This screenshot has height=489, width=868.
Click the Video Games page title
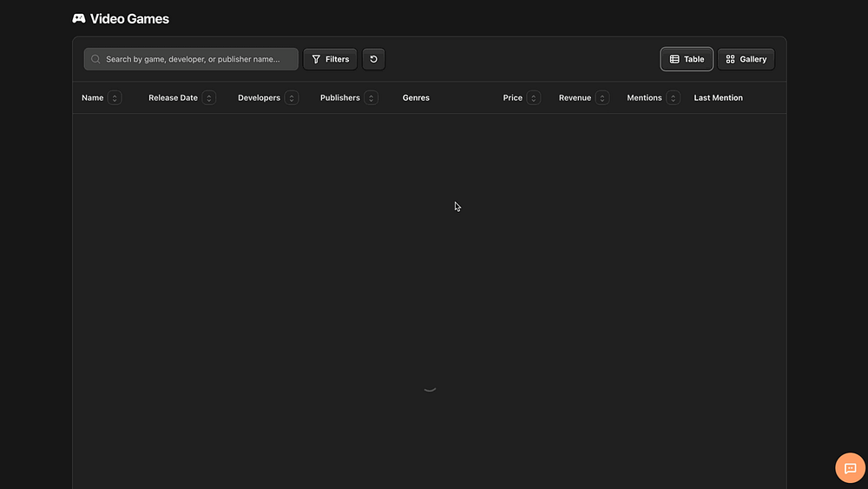(129, 19)
